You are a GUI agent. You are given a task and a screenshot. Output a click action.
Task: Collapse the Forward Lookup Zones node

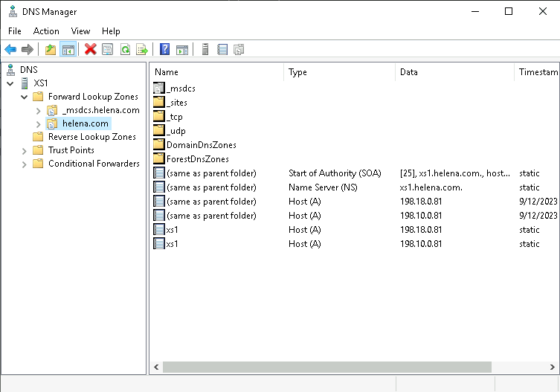(25, 97)
